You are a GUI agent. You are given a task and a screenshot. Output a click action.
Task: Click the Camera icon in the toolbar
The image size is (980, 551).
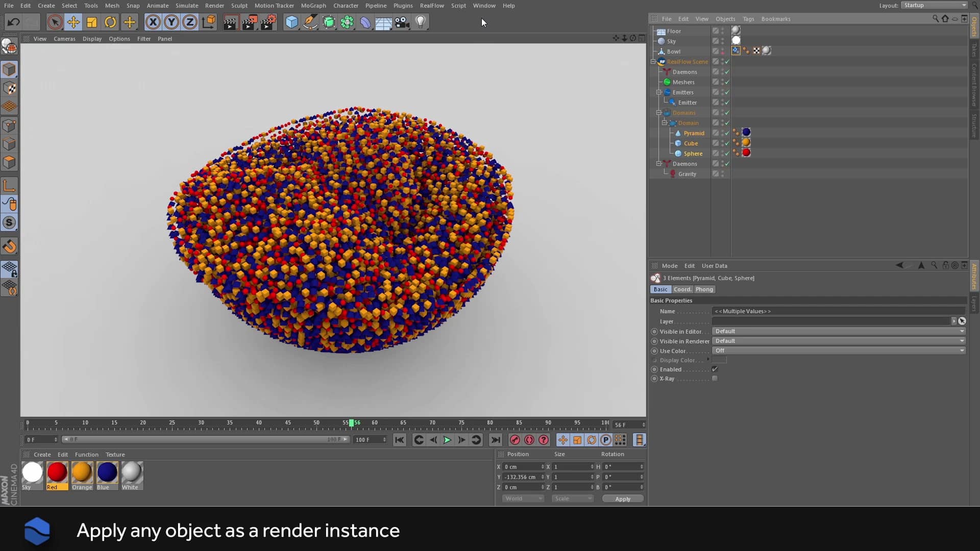click(x=402, y=22)
